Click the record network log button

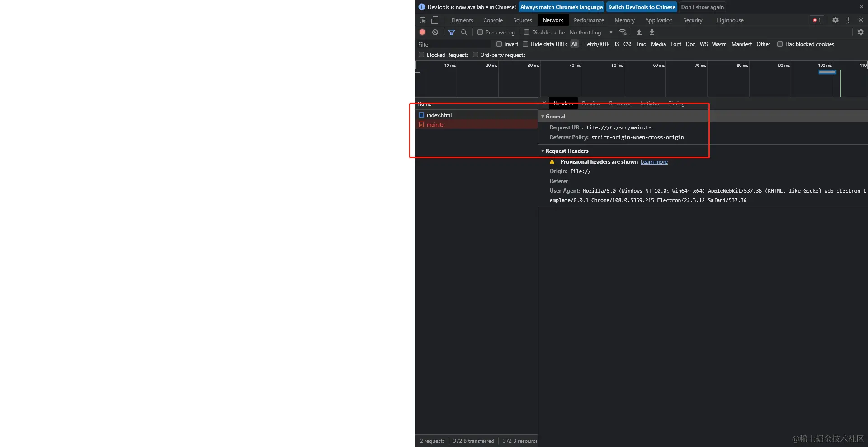(x=422, y=32)
